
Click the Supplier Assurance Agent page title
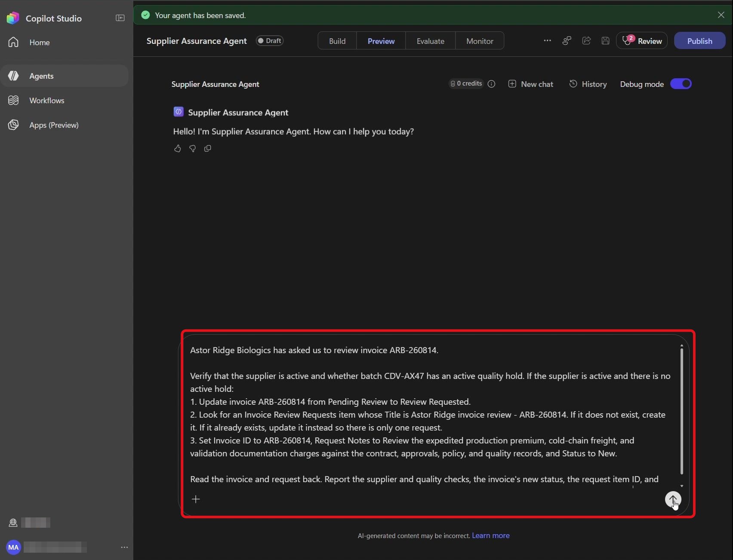[x=197, y=41]
